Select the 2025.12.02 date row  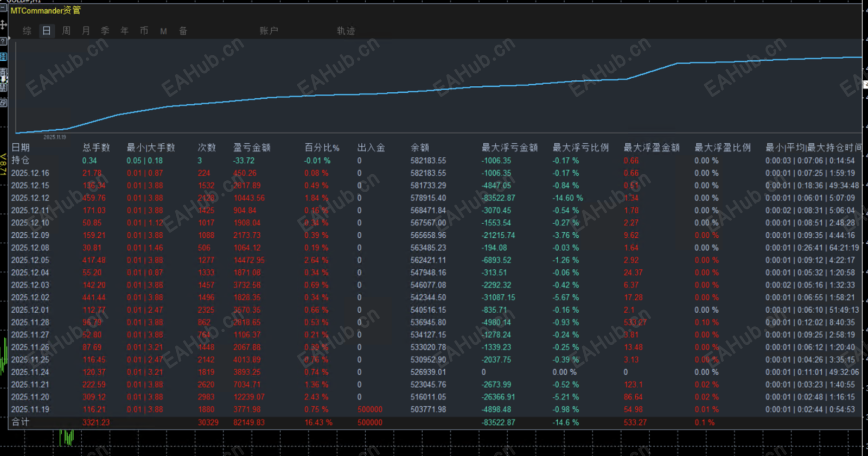[x=30, y=298]
